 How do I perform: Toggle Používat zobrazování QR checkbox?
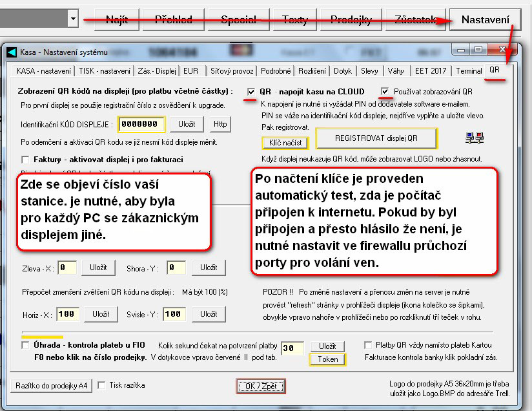click(385, 92)
